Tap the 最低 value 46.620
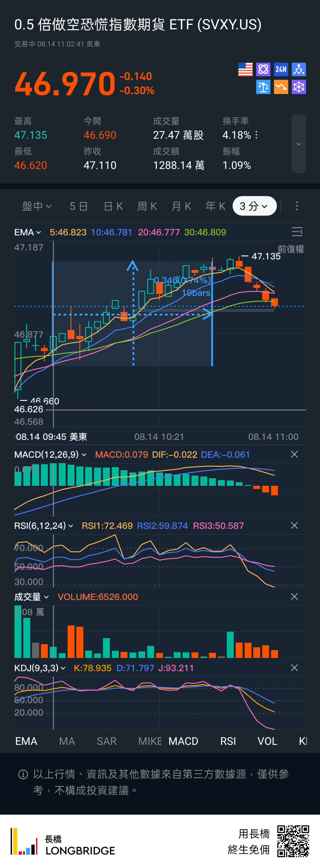The width and height of the screenshot is (320, 868). 31,166
